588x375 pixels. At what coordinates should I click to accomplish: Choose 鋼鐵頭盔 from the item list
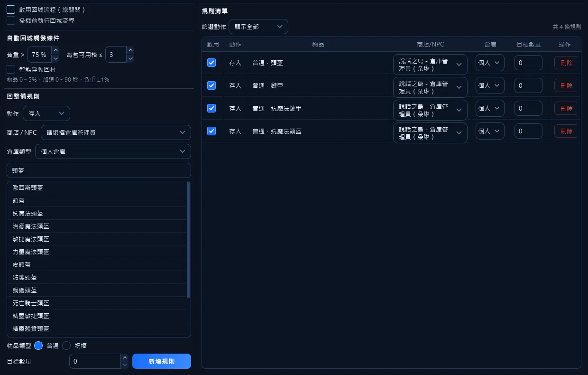click(97, 291)
